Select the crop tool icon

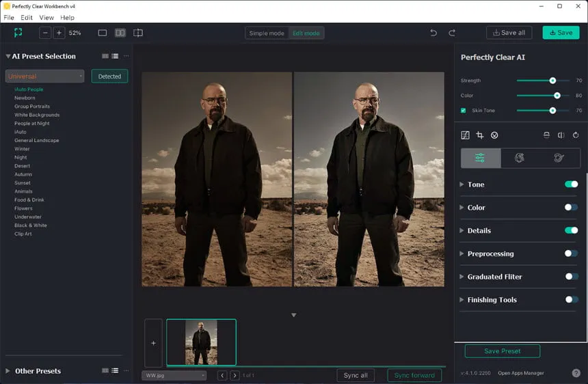pyautogui.click(x=479, y=135)
